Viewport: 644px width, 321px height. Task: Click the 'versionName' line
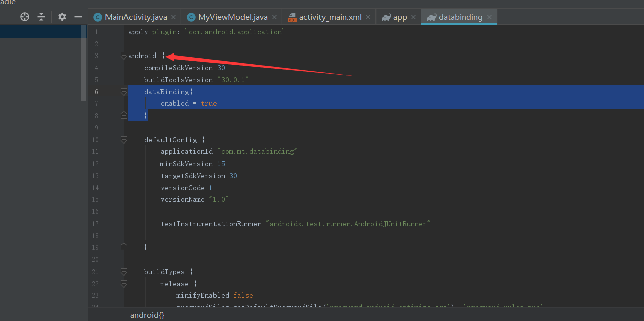coord(195,199)
